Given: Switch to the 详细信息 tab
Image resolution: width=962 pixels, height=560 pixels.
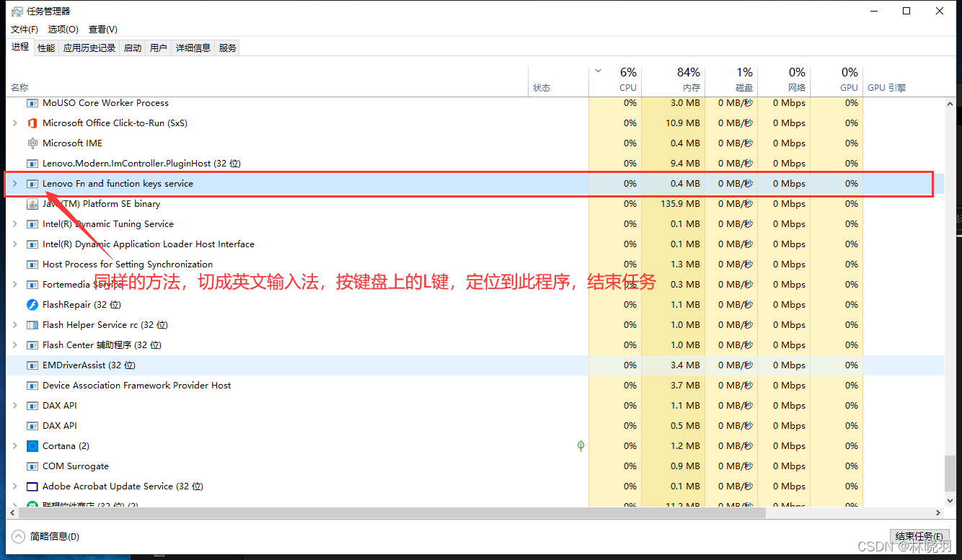Looking at the screenshot, I should coord(193,48).
